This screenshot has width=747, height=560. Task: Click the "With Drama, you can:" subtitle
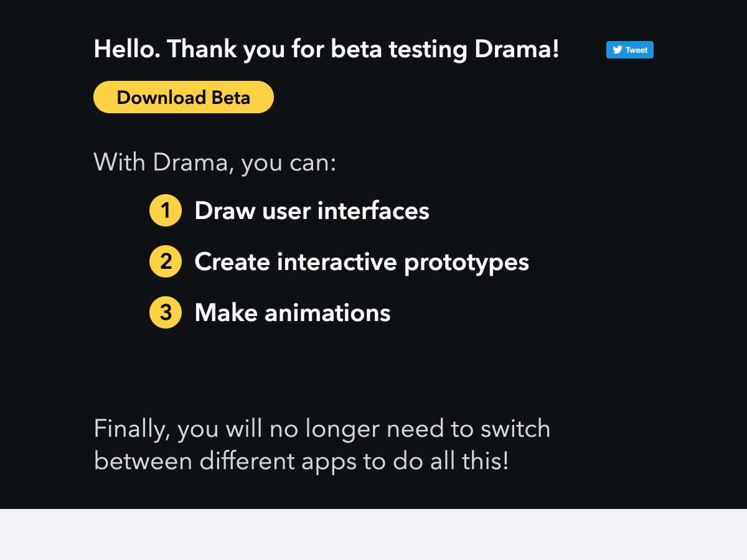(x=215, y=162)
